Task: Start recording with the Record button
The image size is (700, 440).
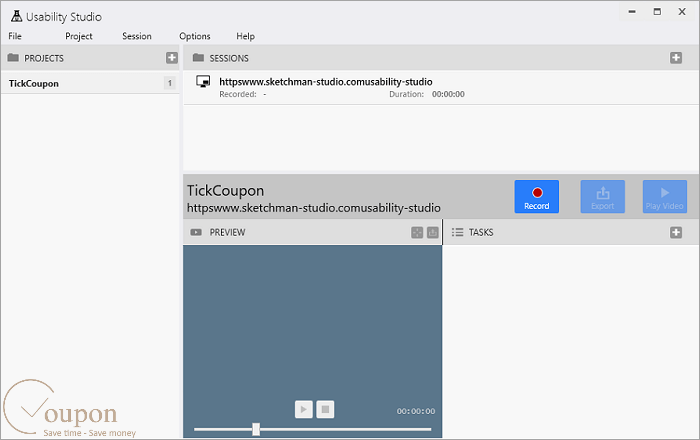Action: [x=537, y=196]
